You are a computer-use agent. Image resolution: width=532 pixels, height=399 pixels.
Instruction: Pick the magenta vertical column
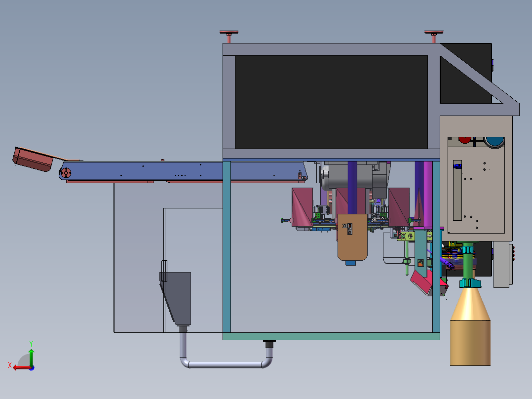click(x=428, y=194)
